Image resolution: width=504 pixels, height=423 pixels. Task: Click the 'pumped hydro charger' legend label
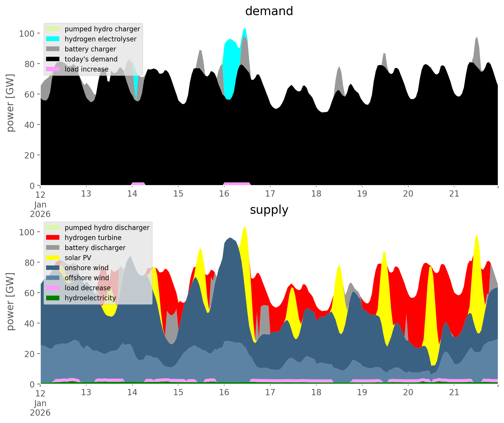[102, 29]
